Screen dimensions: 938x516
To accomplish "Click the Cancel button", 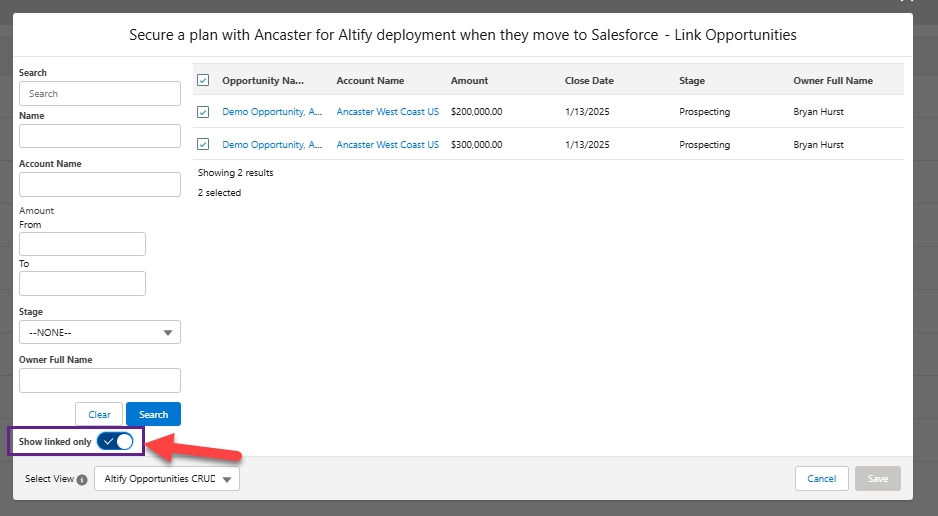I will 821,479.
